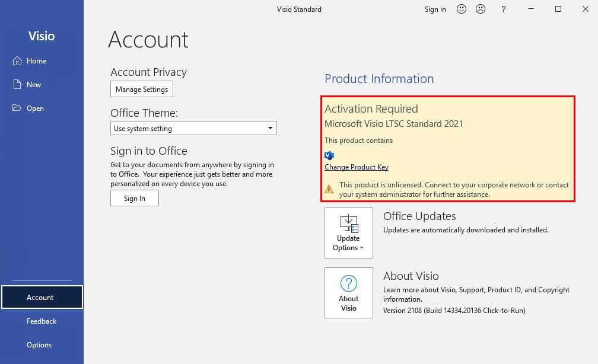
Task: Open the Help question mark icon
Action: 504,9
